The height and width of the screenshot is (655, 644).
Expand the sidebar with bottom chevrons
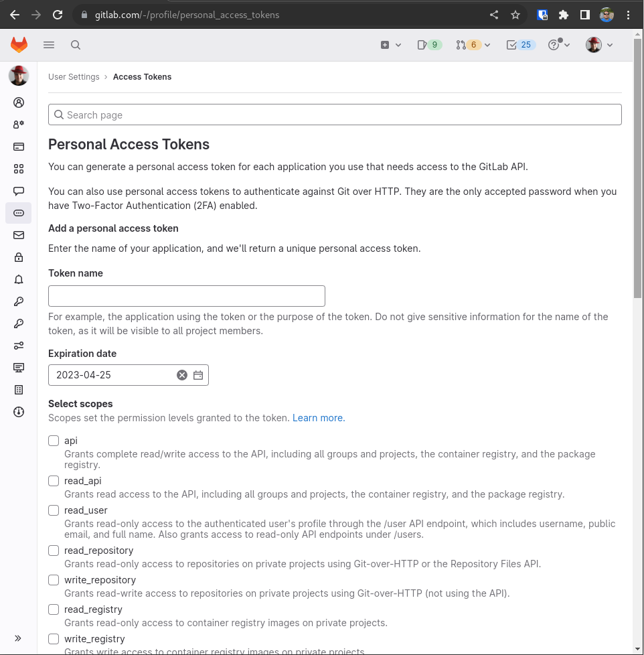[x=18, y=638]
